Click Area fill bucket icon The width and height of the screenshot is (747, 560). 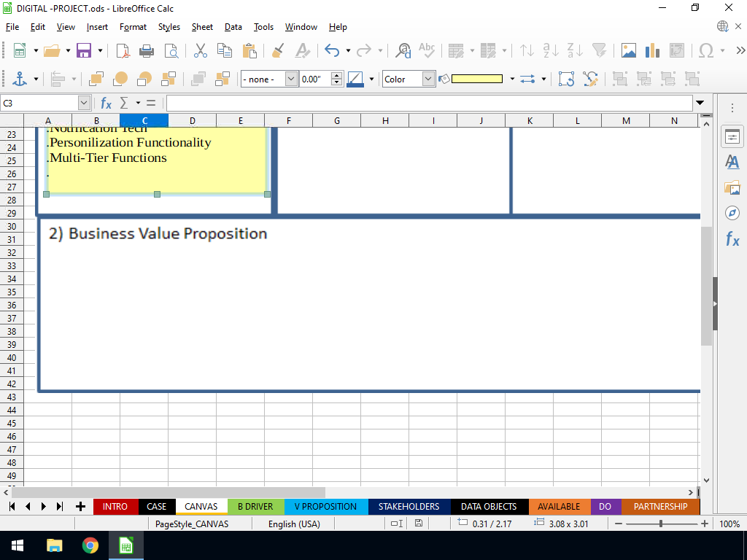click(444, 79)
